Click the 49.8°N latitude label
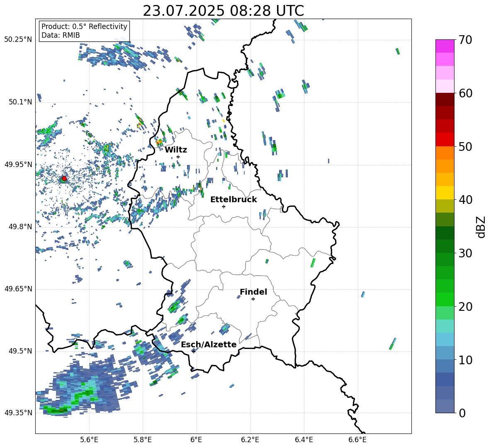491x448 pixels. pos(20,227)
